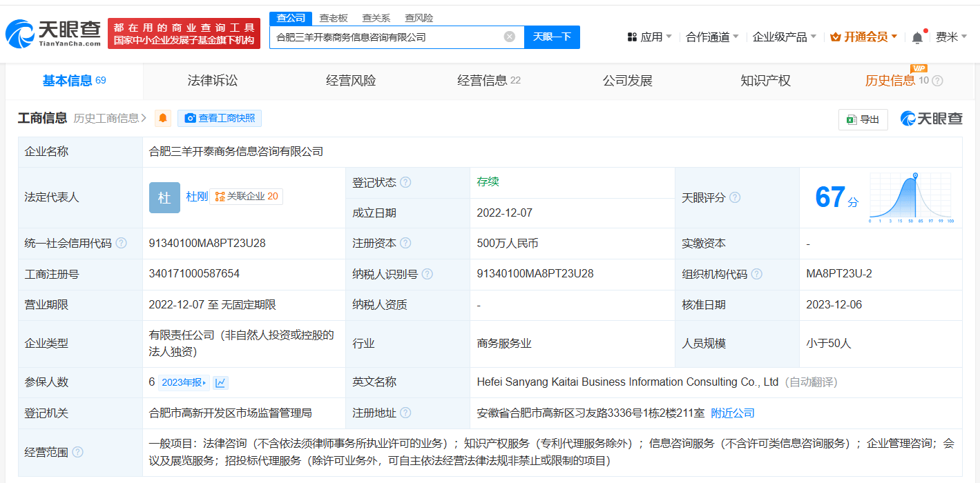
Task: Select the 查老板 search tab
Action: (333, 18)
